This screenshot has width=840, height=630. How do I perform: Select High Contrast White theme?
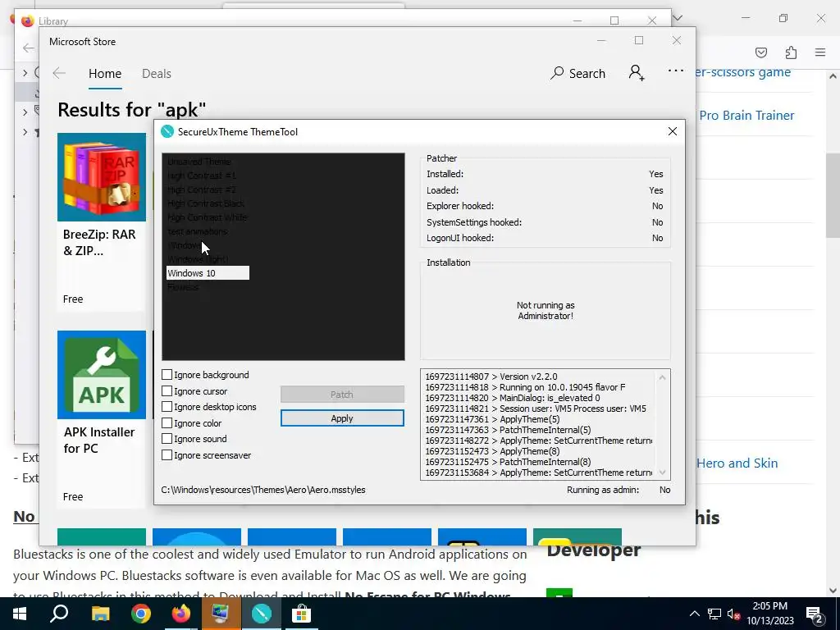[207, 217]
